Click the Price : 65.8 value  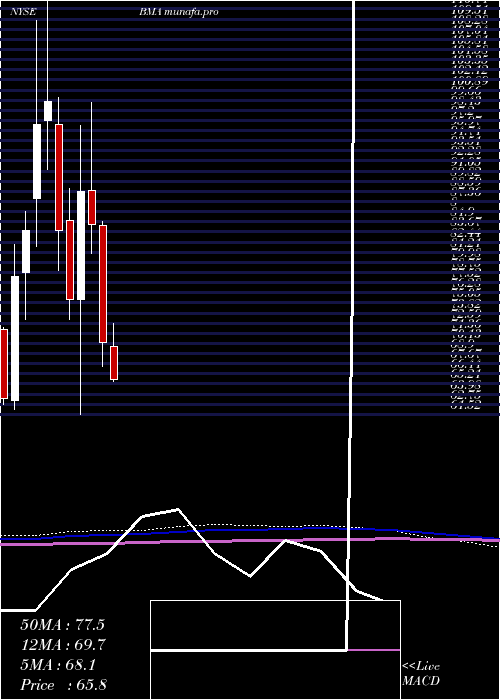pos(63,685)
